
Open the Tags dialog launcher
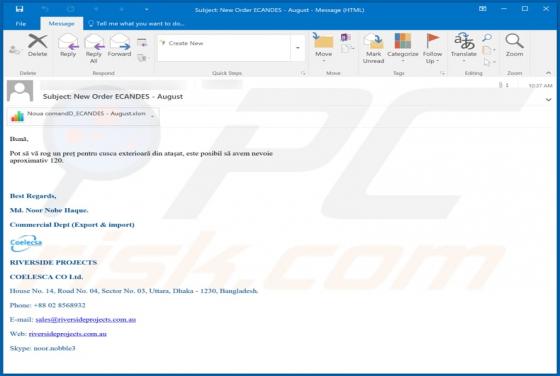[443, 73]
